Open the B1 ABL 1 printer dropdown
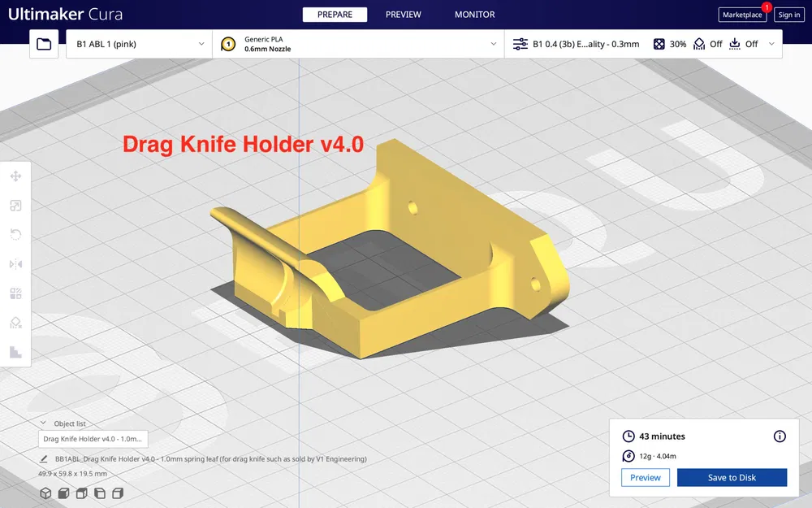Screen dimensions: 812x508 pos(138,44)
